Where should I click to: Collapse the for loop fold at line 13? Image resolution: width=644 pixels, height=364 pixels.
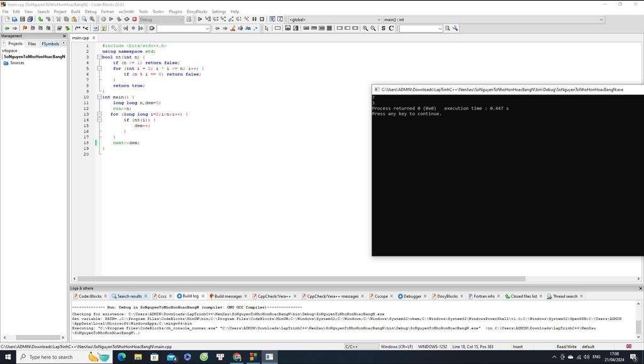(99, 115)
